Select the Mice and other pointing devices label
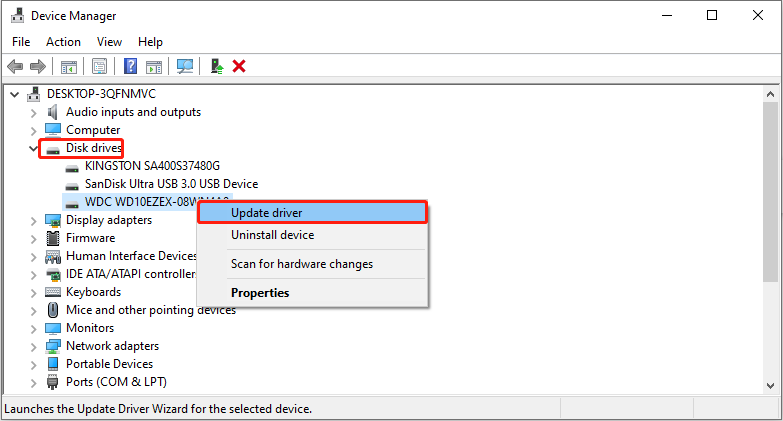783x421 pixels. coord(151,310)
